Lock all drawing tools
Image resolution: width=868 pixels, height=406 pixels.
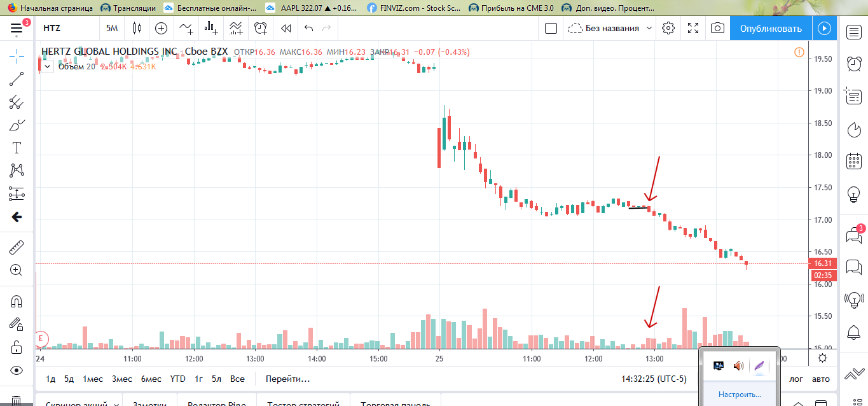tap(17, 347)
